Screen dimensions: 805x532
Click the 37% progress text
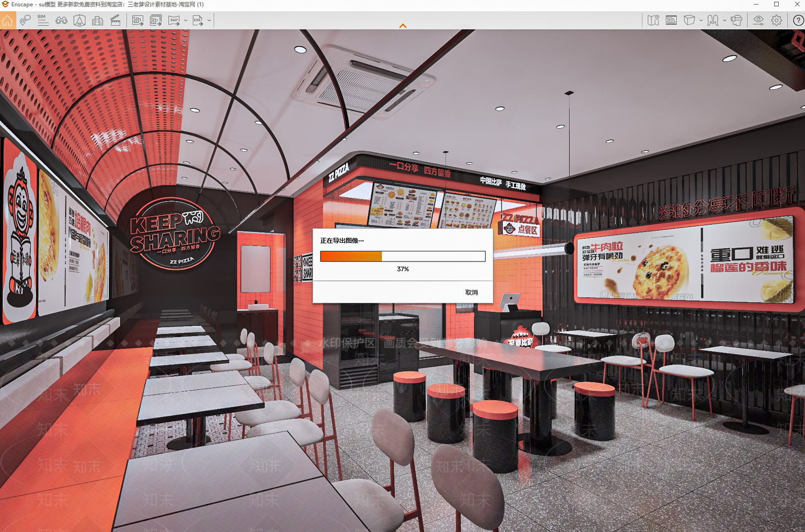[403, 269]
